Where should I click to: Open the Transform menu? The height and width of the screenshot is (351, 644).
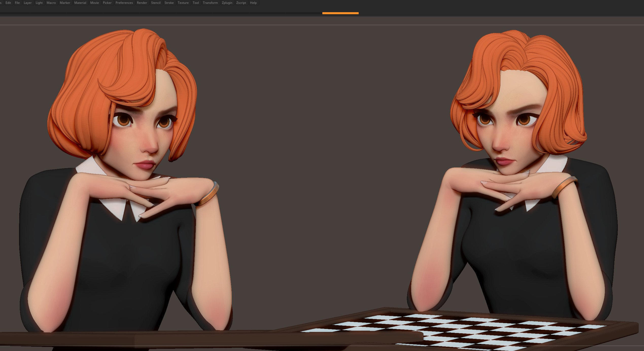pyautogui.click(x=210, y=3)
